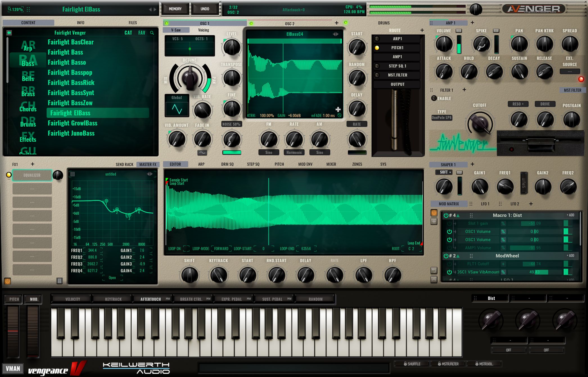The height and width of the screenshot is (377, 588).
Task: Toggle PITCH1 route LED
Action: (x=377, y=48)
